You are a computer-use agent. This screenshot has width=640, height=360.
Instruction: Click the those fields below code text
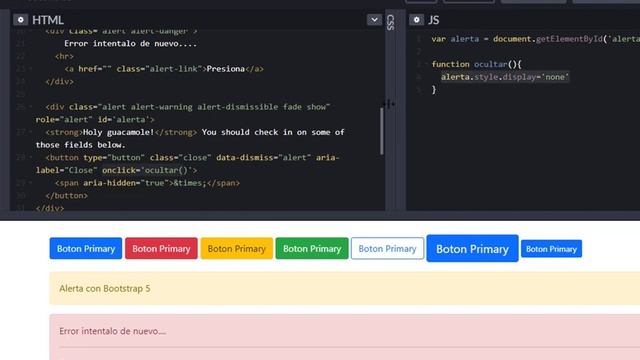[x=80, y=145]
